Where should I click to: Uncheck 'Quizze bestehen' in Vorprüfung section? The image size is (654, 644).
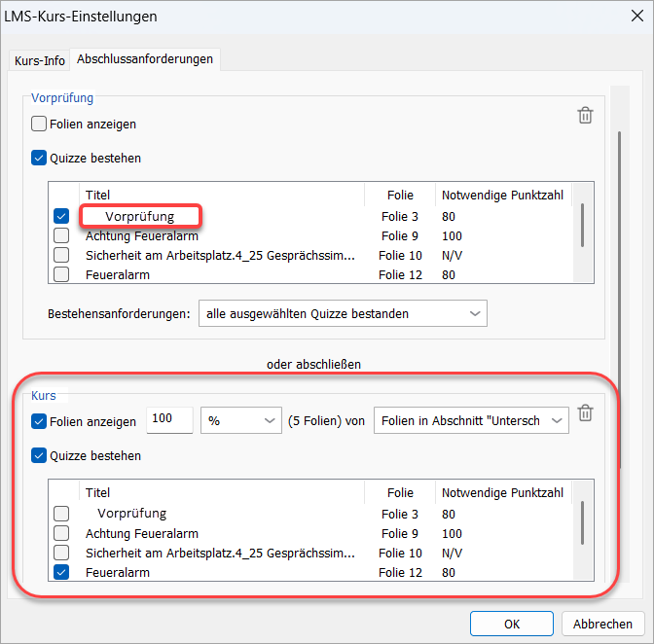click(x=40, y=158)
